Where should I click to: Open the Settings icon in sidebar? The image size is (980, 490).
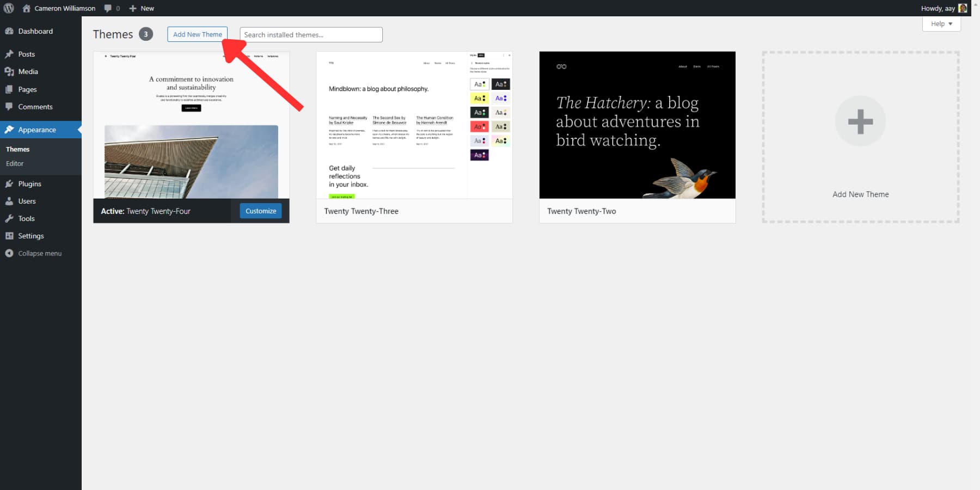[10, 236]
